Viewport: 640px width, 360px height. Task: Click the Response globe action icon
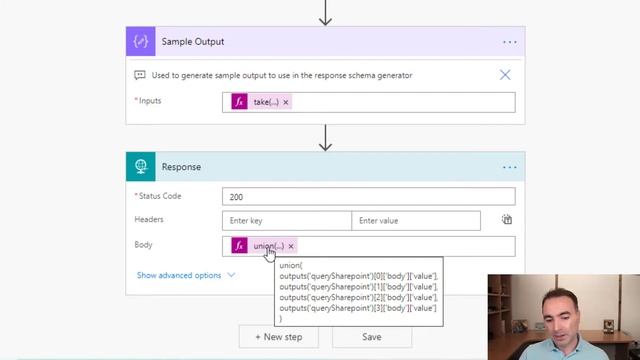point(140,167)
